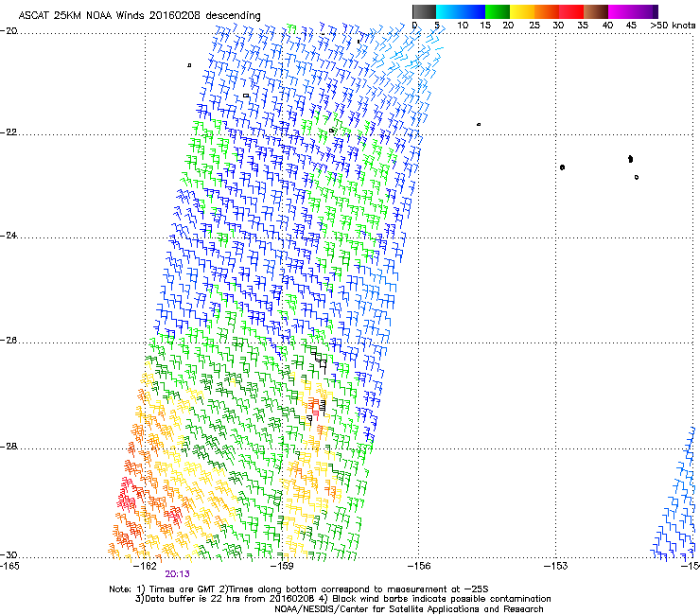
Task: Click the -156 longitude axis label
Action: [x=419, y=566]
